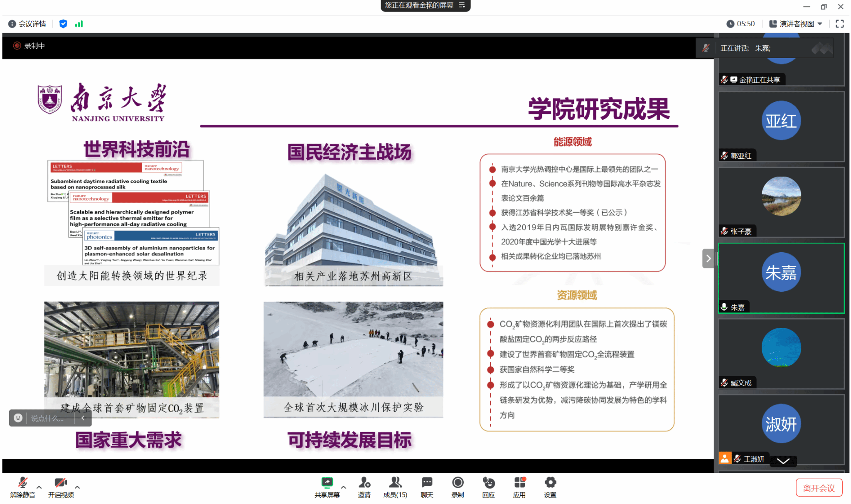Open meeting settings (设置) gear

pos(550,483)
